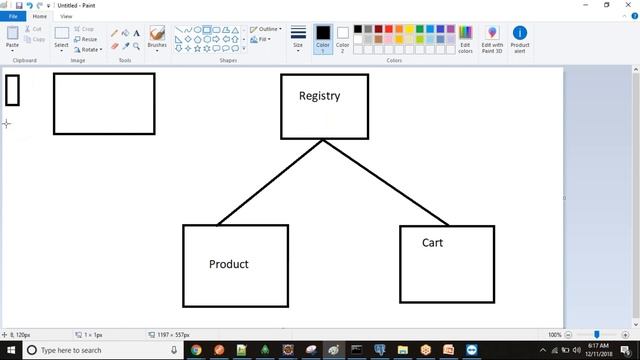Click the Resize button
640x360 pixels.
(86, 39)
